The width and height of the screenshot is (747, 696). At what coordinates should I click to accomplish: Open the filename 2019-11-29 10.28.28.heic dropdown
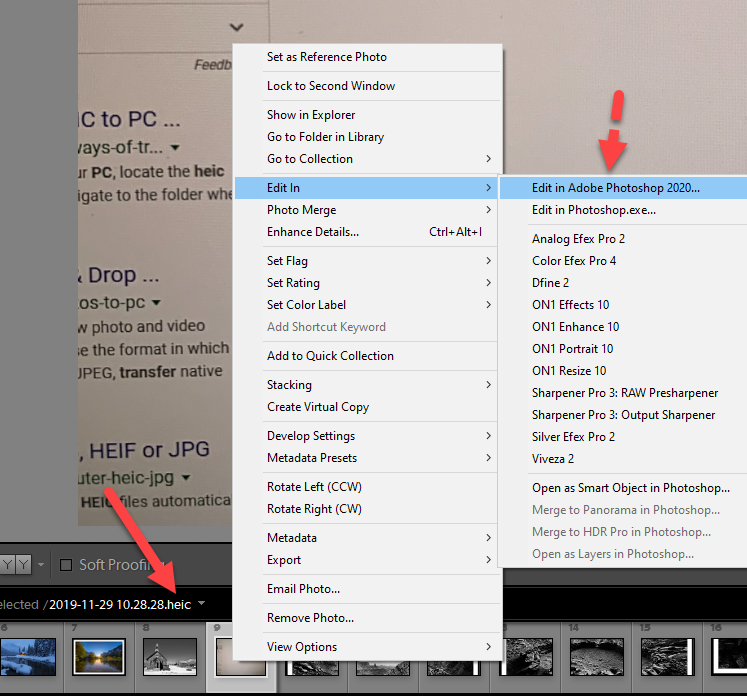202,603
